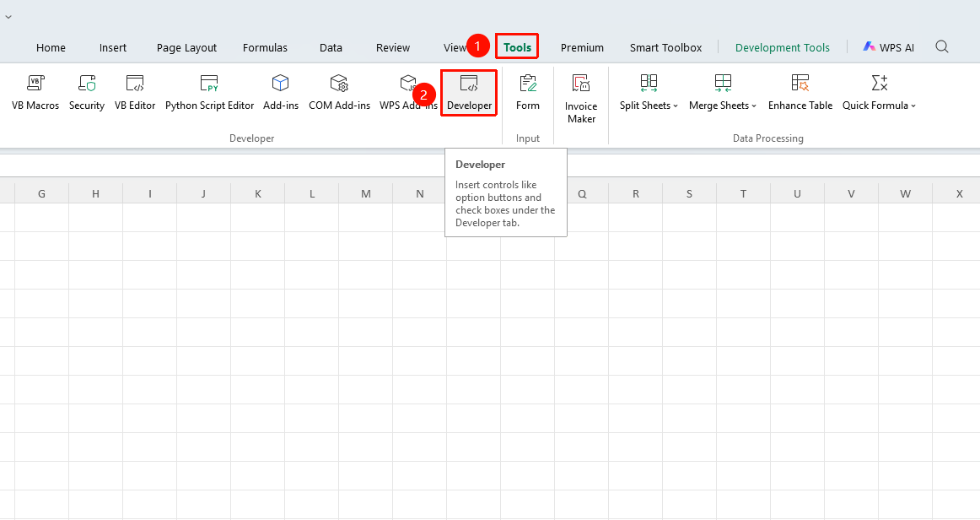Click the search magnifier icon

point(942,47)
